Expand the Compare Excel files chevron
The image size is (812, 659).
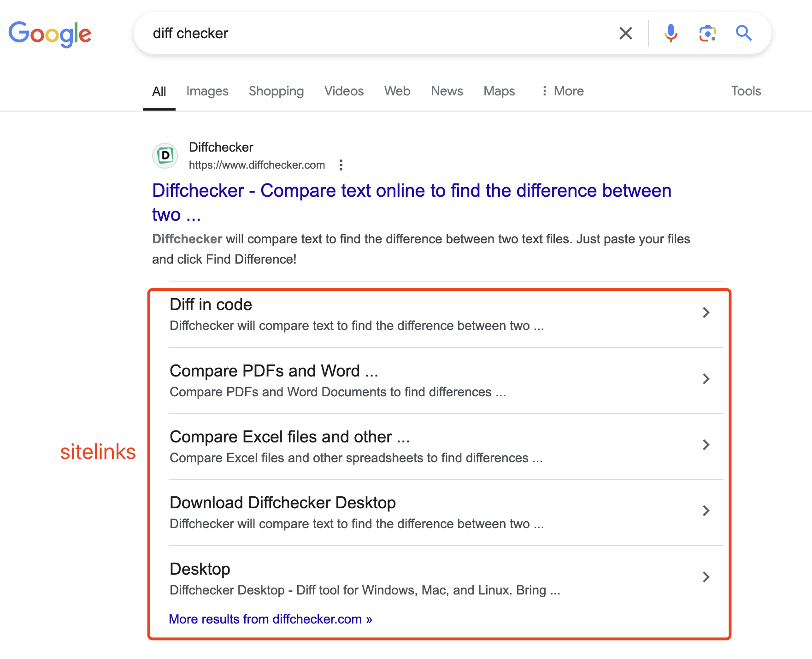pyautogui.click(x=706, y=445)
